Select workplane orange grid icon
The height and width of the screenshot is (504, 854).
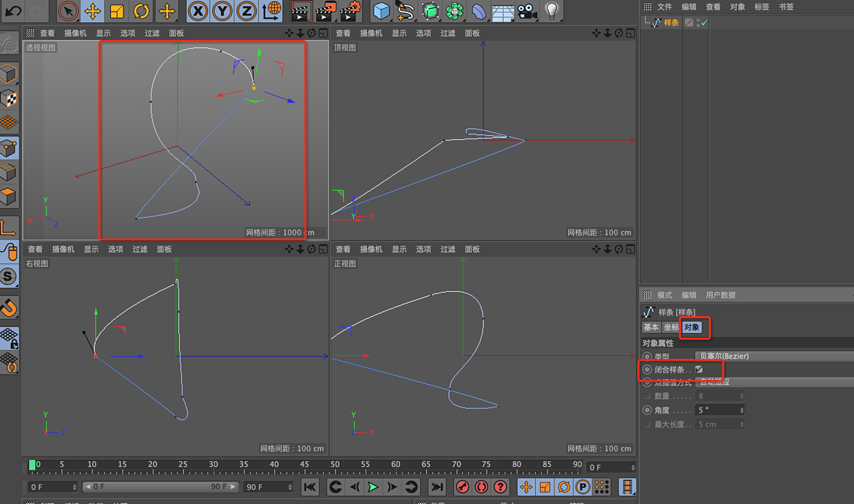[9, 123]
